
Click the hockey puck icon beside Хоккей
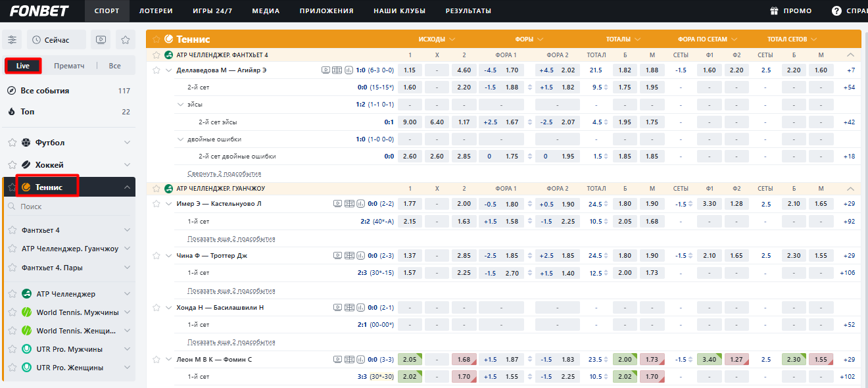click(26, 164)
